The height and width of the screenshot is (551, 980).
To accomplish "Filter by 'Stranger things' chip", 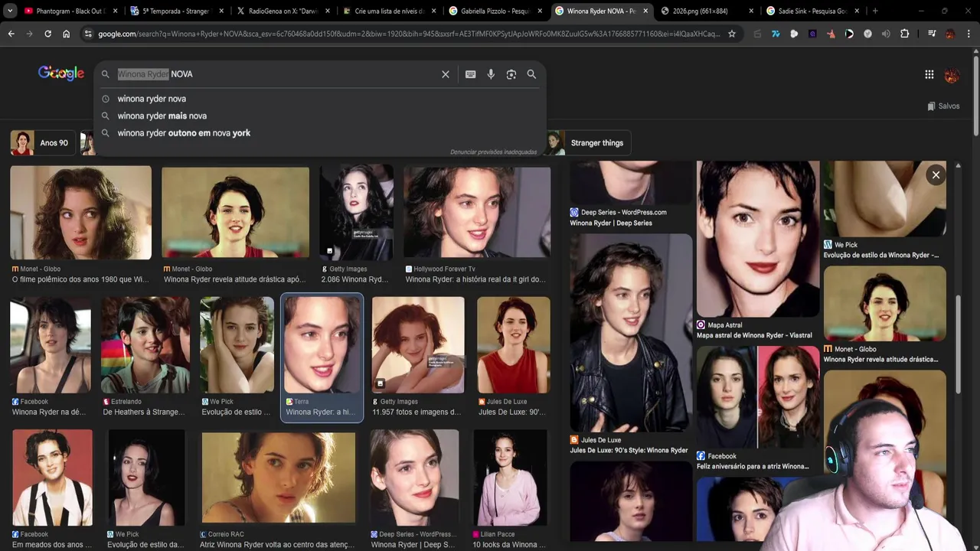I will (587, 143).
